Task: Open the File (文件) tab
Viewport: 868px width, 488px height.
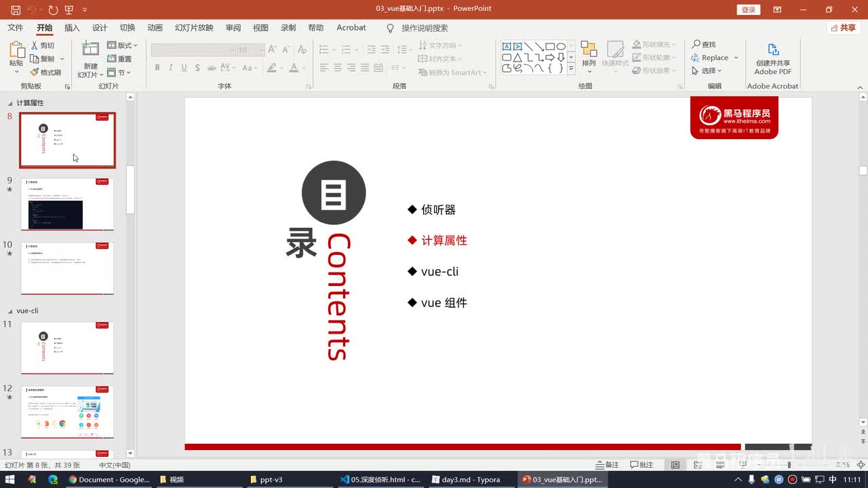Action: point(15,28)
